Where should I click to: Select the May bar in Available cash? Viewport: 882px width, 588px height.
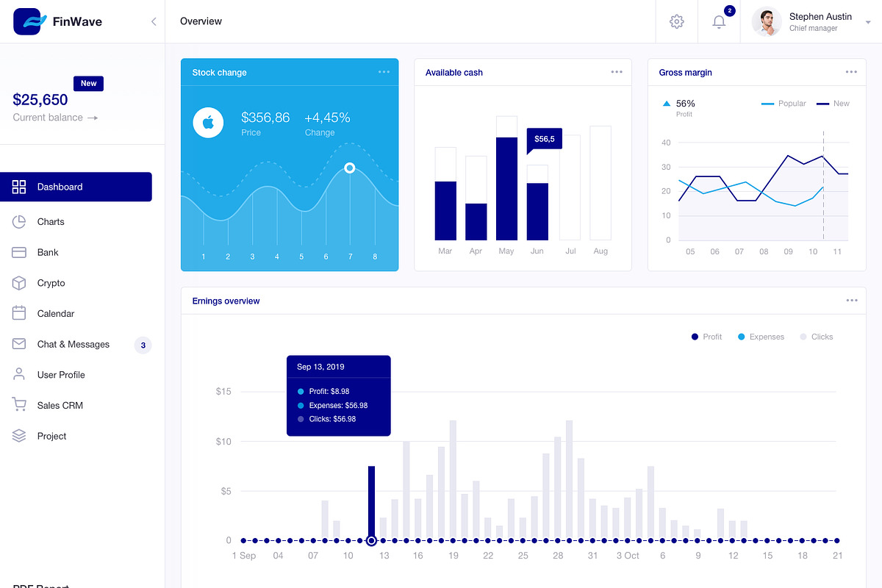coord(506,178)
